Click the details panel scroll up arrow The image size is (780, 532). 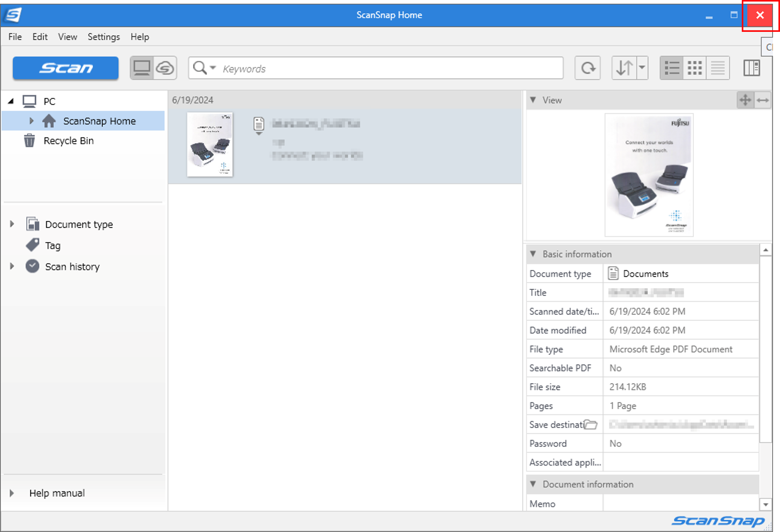pyautogui.click(x=766, y=250)
